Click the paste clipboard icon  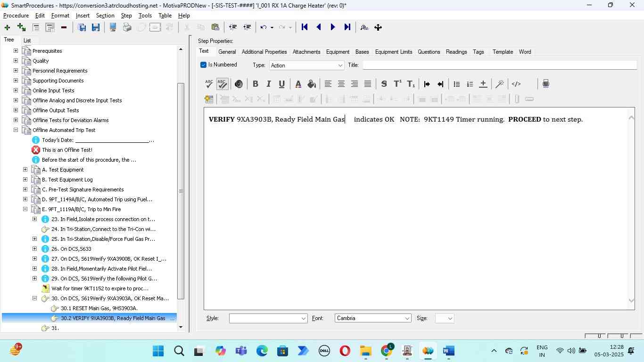click(215, 27)
